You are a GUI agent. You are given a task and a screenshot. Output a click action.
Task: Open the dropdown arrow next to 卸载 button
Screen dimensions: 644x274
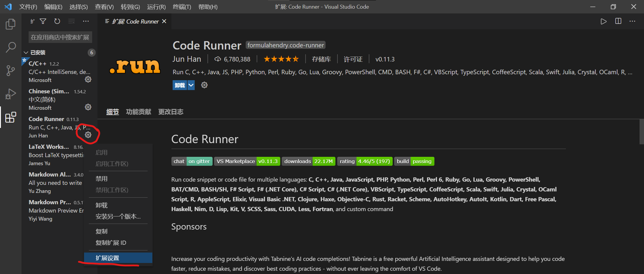(191, 85)
